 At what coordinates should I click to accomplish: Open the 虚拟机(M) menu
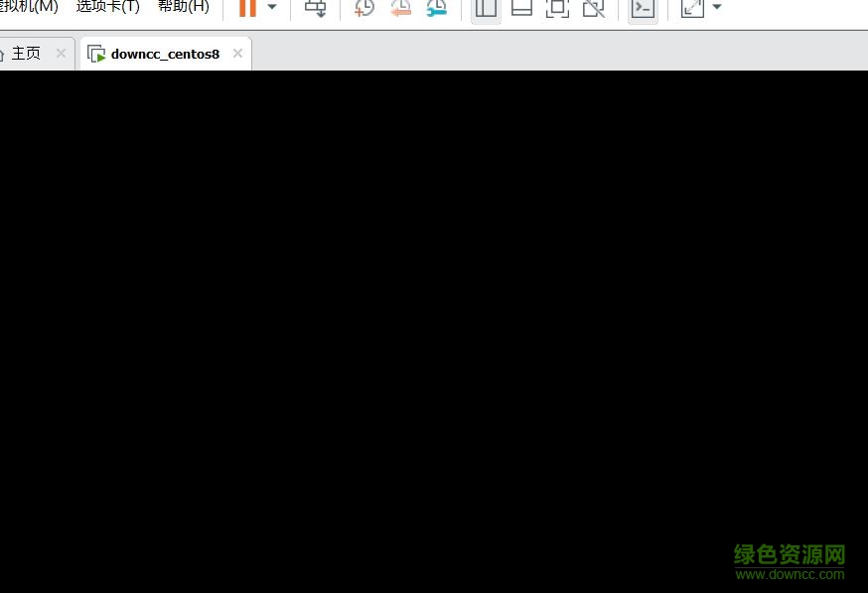coord(30,7)
